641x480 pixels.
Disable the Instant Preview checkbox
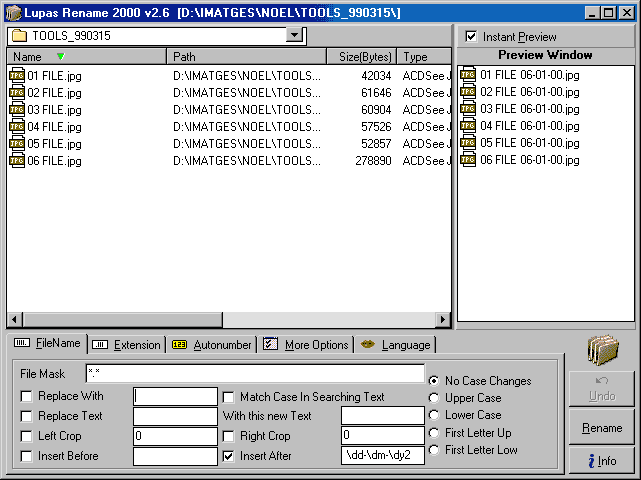pos(472,37)
